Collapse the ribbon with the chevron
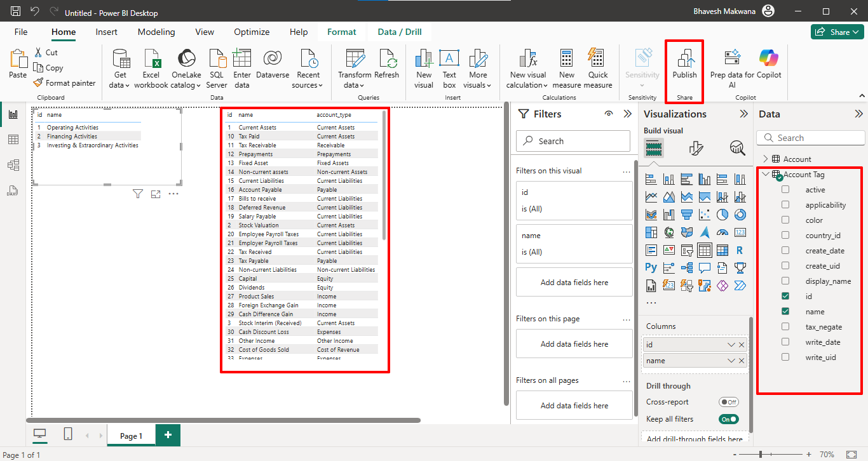868x461 pixels. [x=862, y=97]
